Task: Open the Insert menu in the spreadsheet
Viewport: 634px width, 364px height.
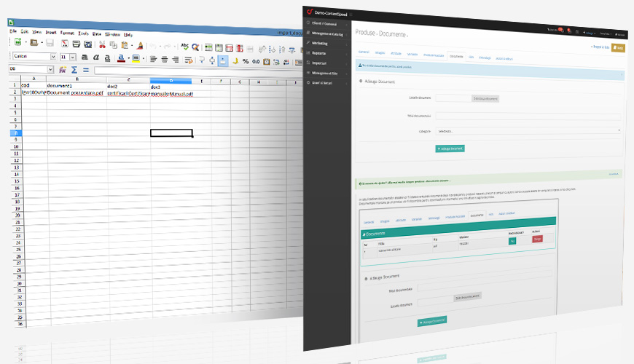Action: [x=51, y=32]
